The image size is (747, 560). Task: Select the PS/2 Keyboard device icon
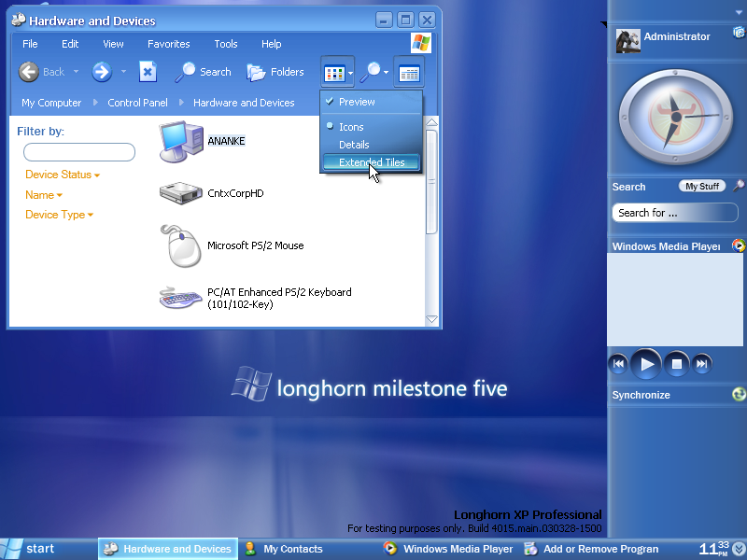(x=180, y=298)
